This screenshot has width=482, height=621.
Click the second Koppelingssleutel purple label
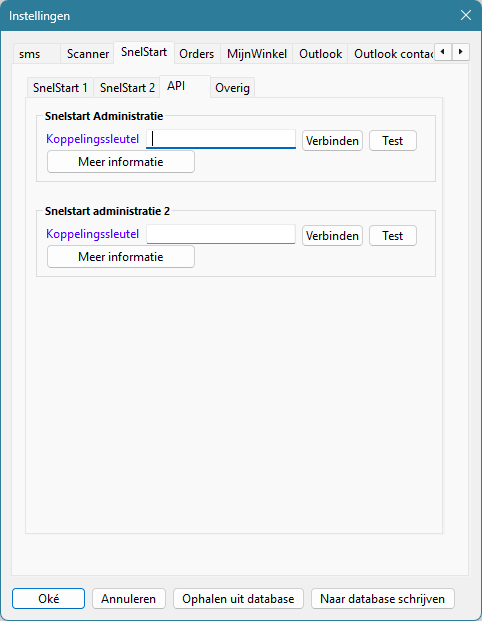pos(92,234)
